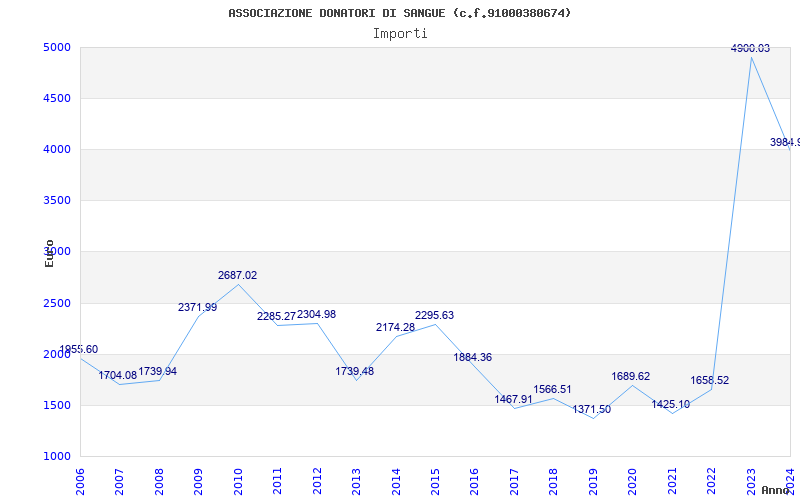This screenshot has width=800, height=500.
Task: Click the 2371.99 data value
Action: pos(197,308)
